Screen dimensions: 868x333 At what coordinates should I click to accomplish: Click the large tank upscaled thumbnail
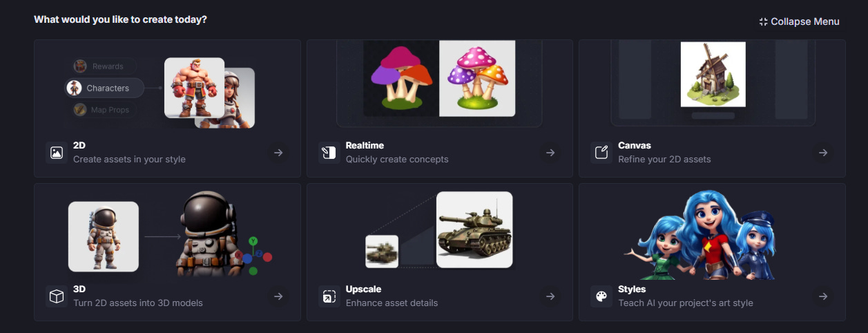(474, 229)
